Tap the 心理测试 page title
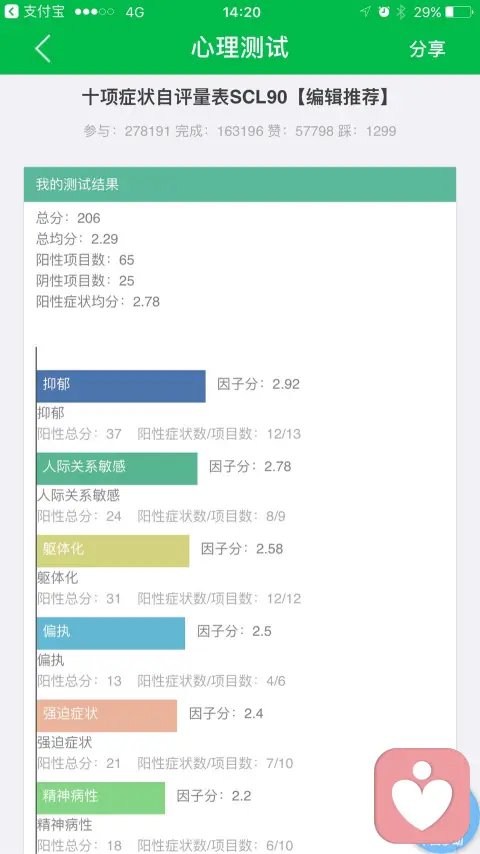This screenshot has width=480, height=854. [x=240, y=48]
